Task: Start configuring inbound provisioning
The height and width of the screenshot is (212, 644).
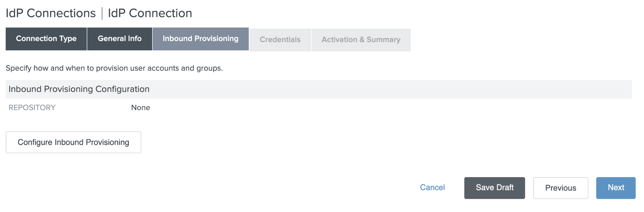Action: (73, 142)
